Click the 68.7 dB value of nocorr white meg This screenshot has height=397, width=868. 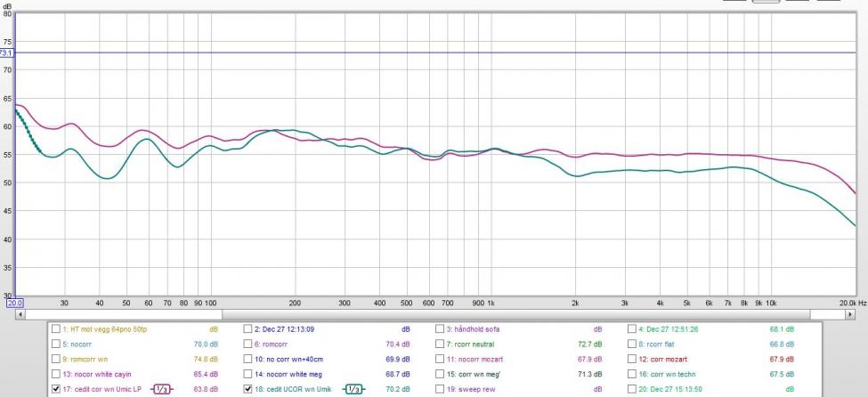[x=398, y=374]
